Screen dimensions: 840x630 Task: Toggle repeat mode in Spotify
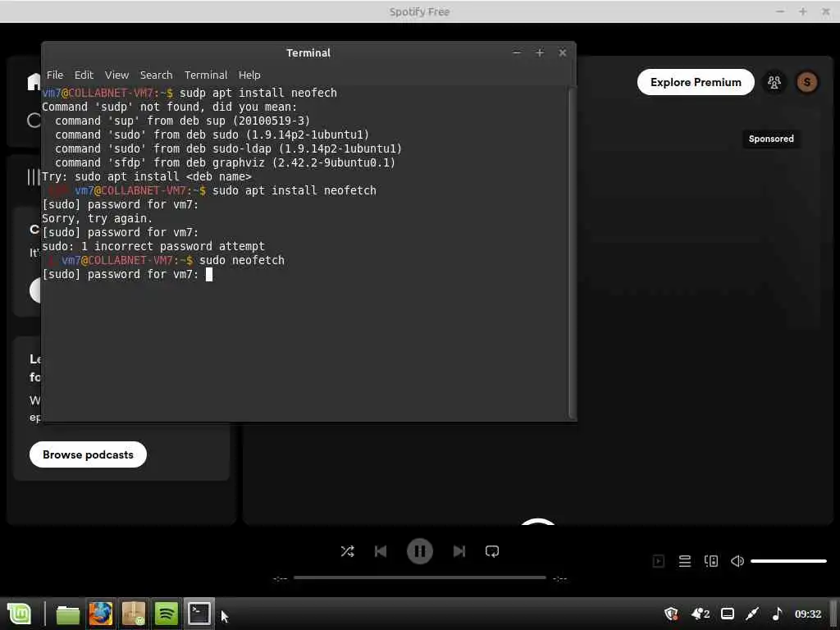(492, 551)
